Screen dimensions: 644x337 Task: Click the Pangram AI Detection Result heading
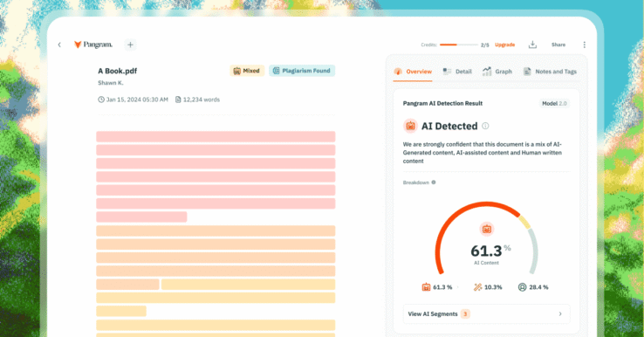[x=442, y=103]
